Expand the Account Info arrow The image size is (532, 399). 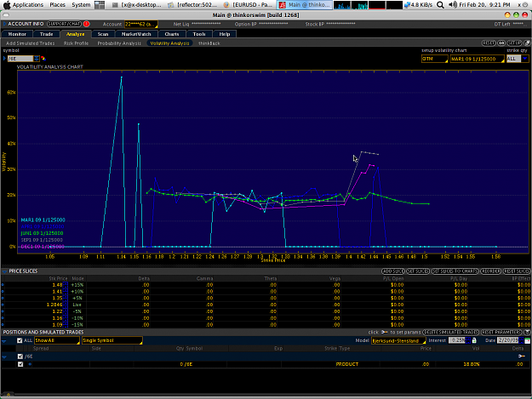[x=5, y=24]
